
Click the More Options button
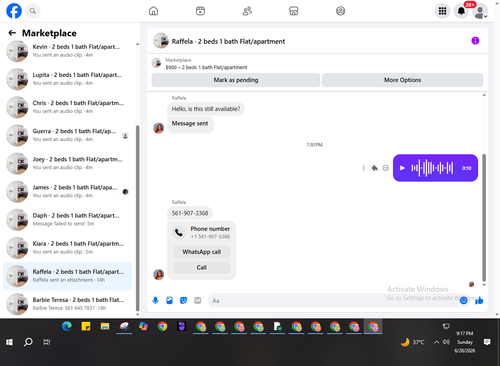click(x=402, y=80)
